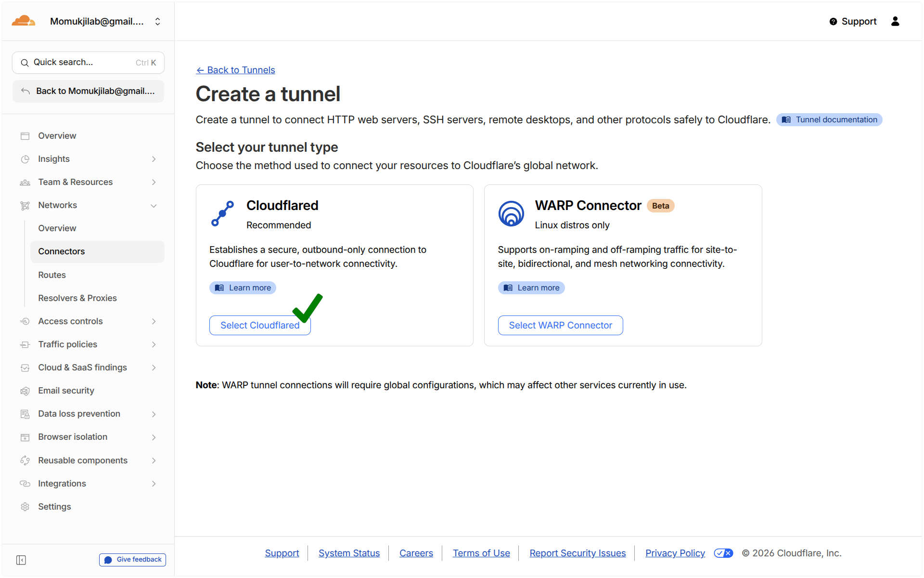Click the WARP Connector logo icon

(x=511, y=213)
